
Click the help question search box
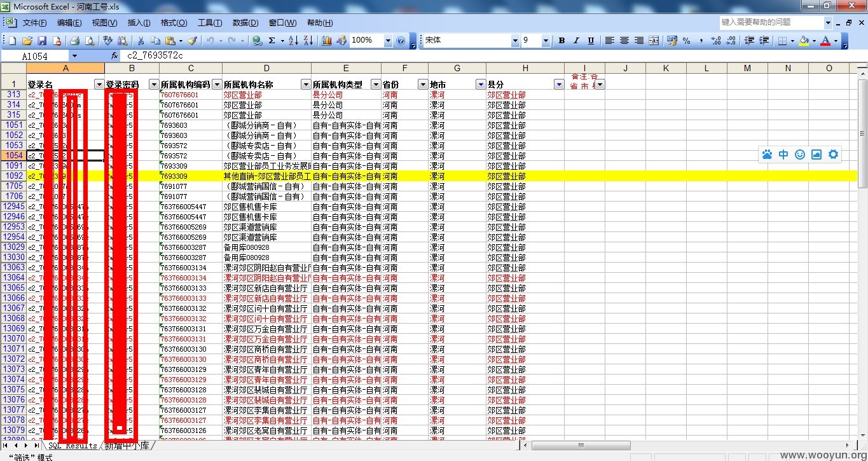coord(771,22)
